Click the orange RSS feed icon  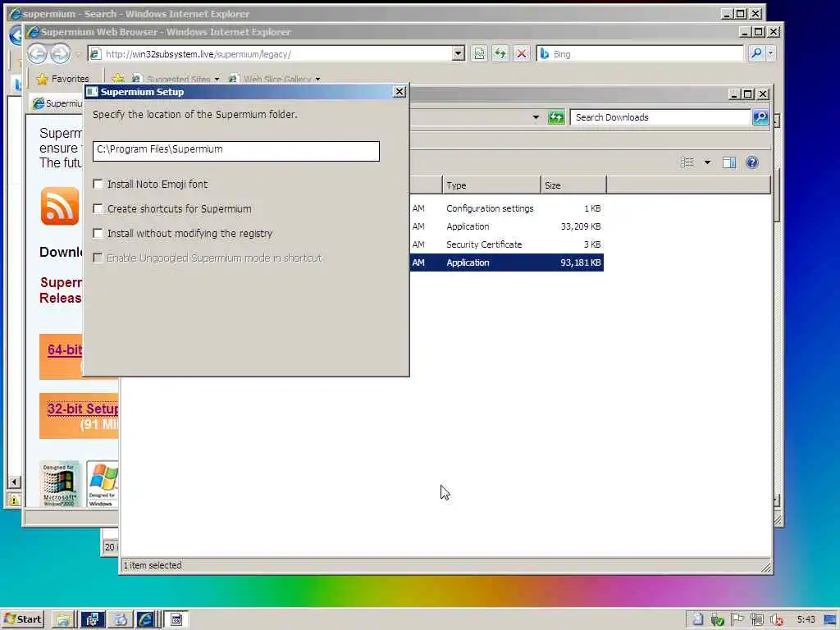(59, 206)
